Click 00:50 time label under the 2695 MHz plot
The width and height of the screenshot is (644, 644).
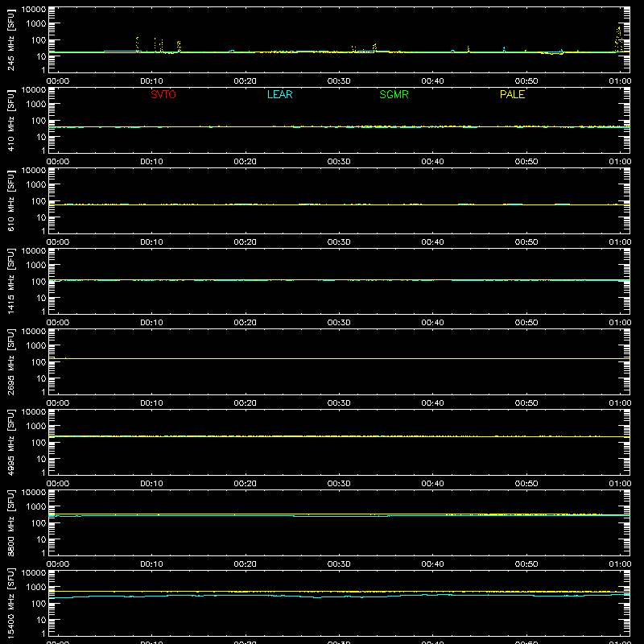click(526, 403)
